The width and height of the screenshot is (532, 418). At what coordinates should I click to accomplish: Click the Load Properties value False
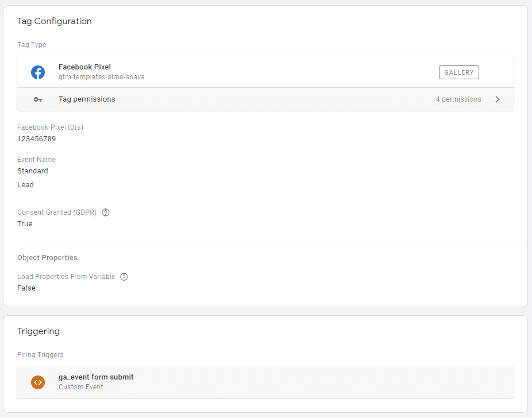click(x=26, y=288)
